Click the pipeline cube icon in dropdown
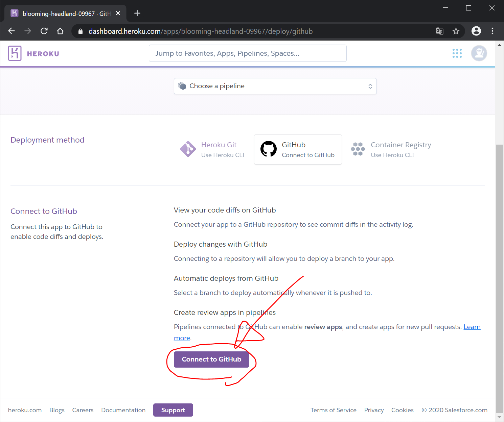Screen dimensions: 504x422 (x=182, y=86)
